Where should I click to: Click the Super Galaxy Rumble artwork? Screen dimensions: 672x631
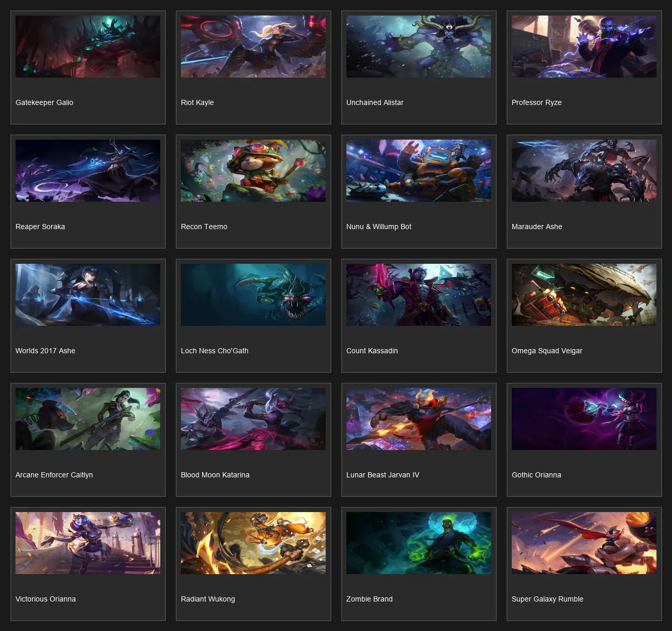click(x=584, y=543)
